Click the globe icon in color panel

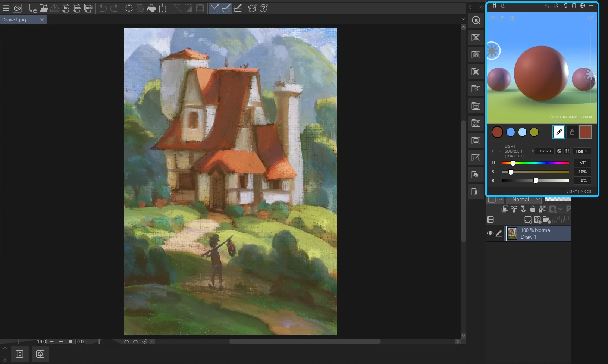coord(582,6)
